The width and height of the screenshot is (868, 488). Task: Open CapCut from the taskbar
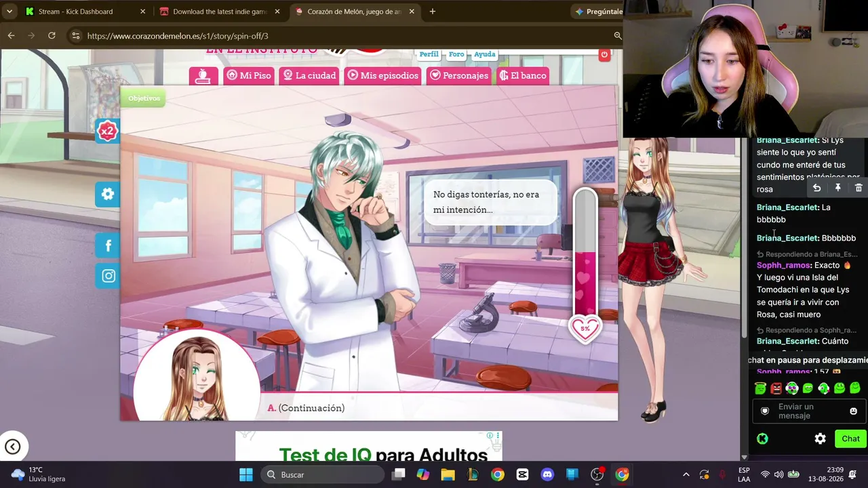tap(522, 474)
